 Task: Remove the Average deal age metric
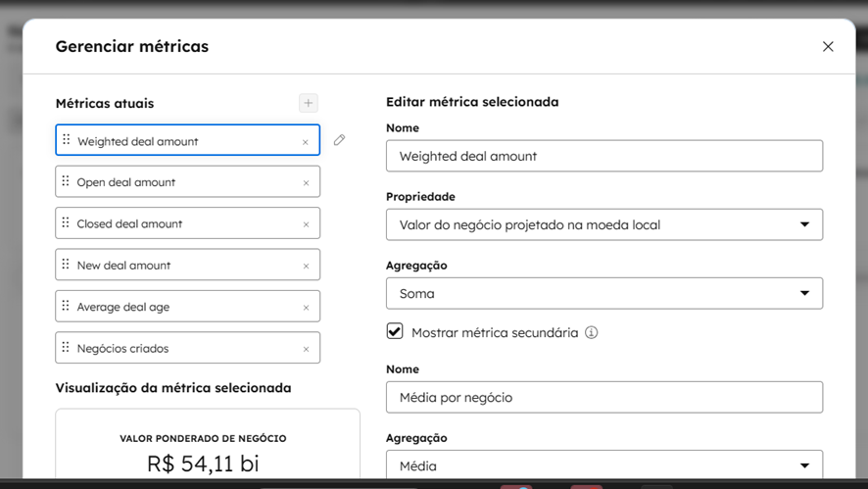tap(306, 308)
